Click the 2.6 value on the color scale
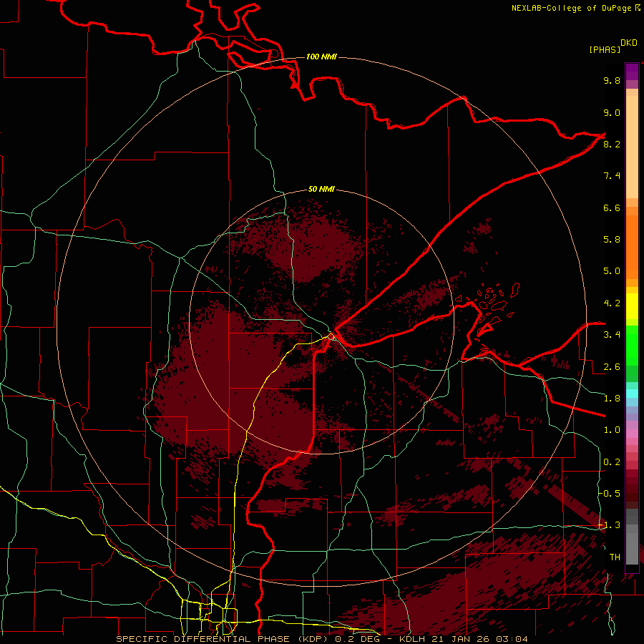The image size is (644, 644). click(612, 367)
